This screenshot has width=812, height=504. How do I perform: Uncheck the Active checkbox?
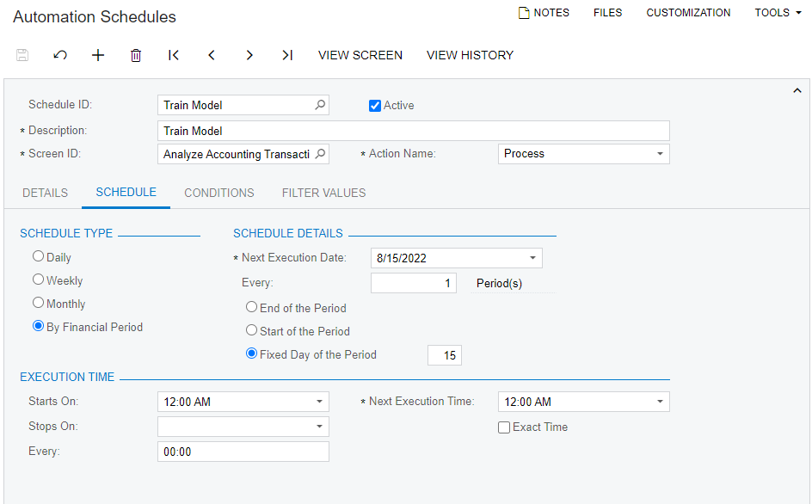tap(375, 106)
